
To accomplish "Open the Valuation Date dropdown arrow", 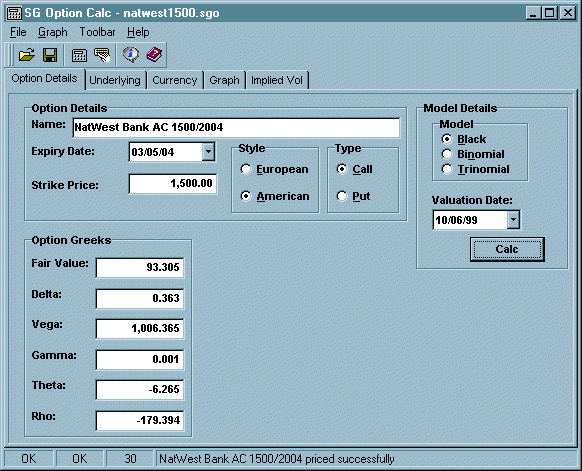I will (513, 220).
